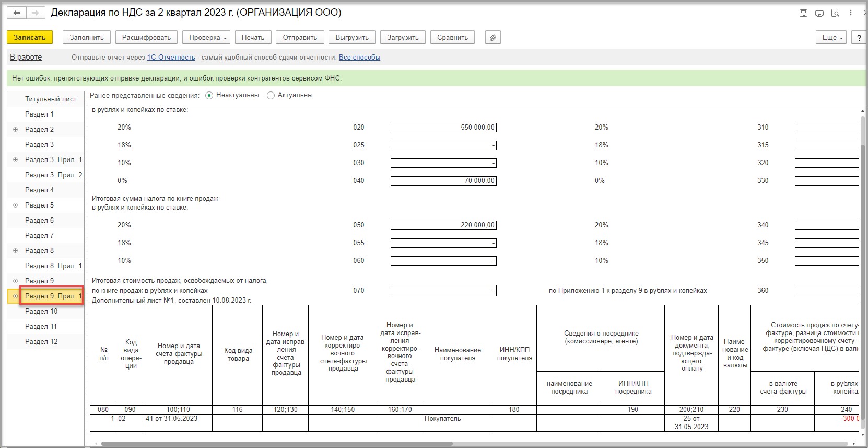The width and height of the screenshot is (868, 448).
Task: Go forward with the right arrow button
Action: (x=34, y=13)
